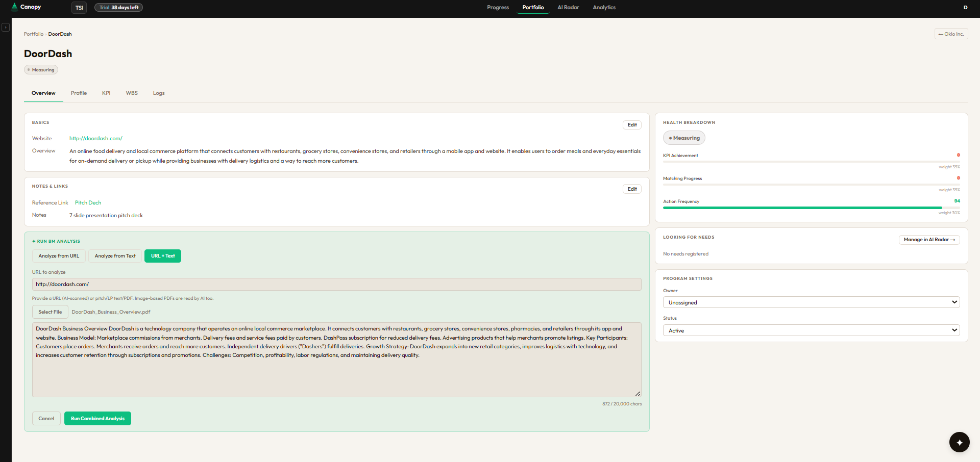Click the Portfolio breadcrumb link
The width and height of the screenshot is (980, 462).
[x=34, y=34]
